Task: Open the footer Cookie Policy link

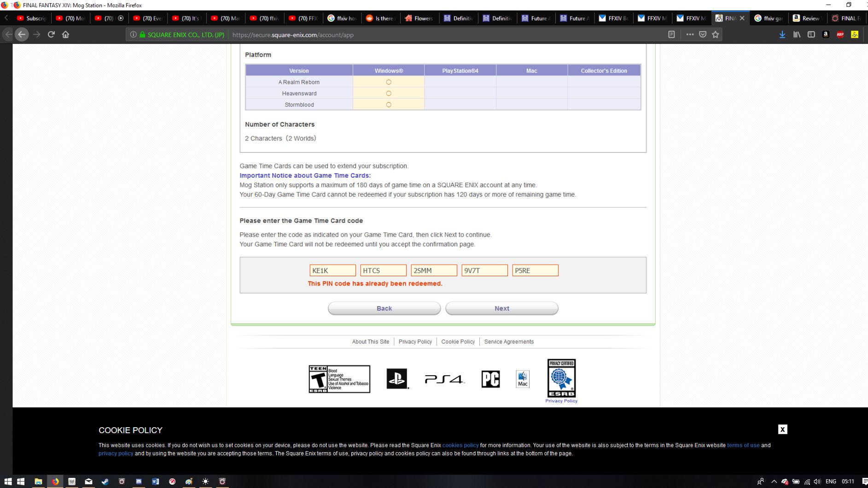Action: 458,342
